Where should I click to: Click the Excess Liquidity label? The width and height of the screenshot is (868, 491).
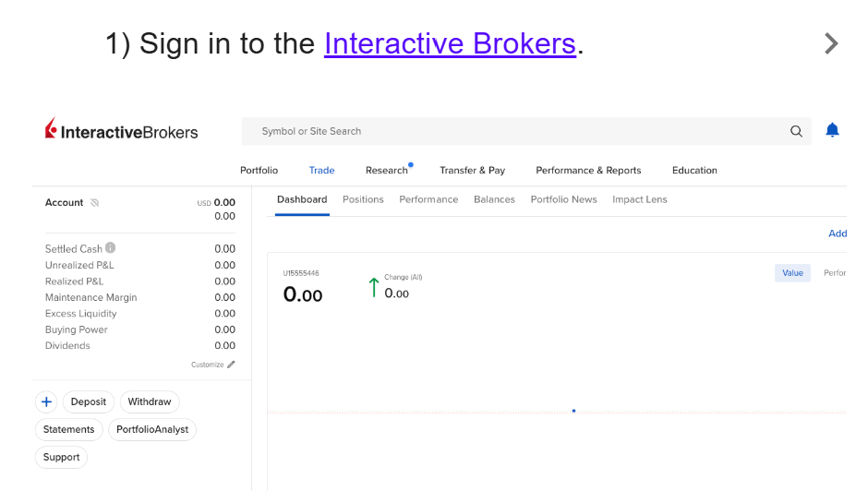pyautogui.click(x=81, y=313)
